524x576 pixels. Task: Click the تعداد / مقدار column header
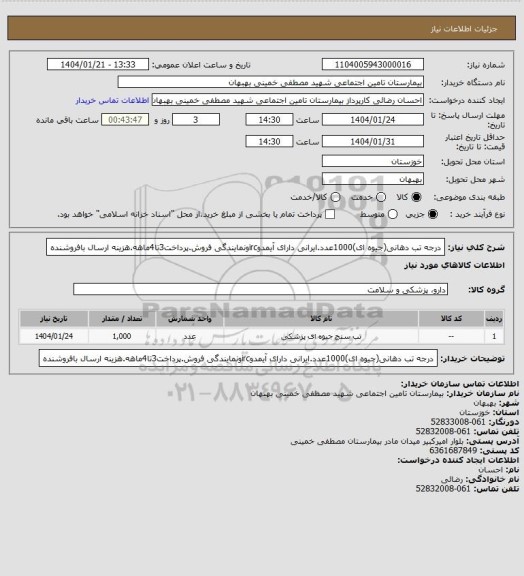[122, 318]
